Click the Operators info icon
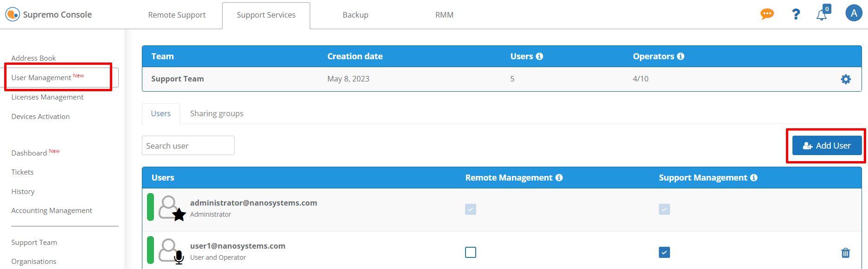868x269 pixels. click(x=681, y=56)
